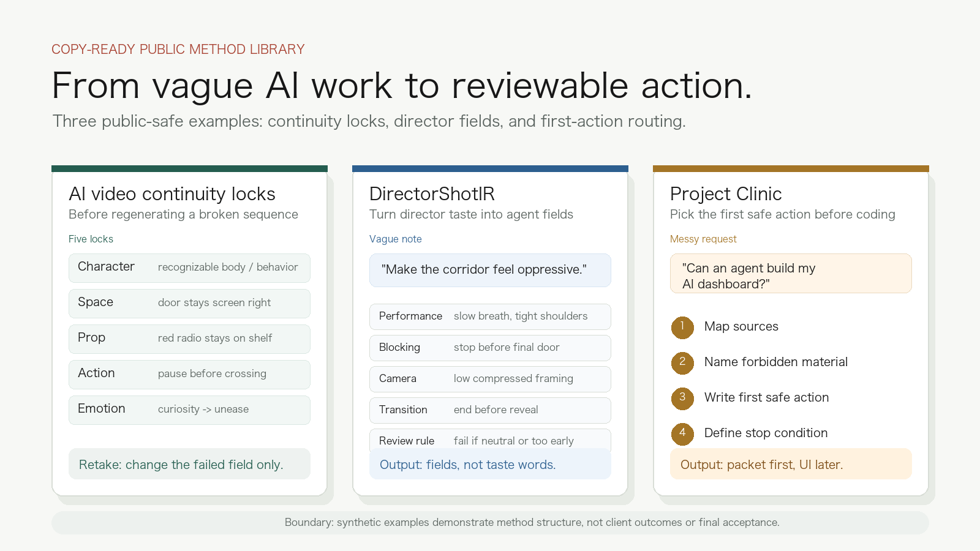Click the 'Vague note' label
The image size is (980, 551).
396,239
